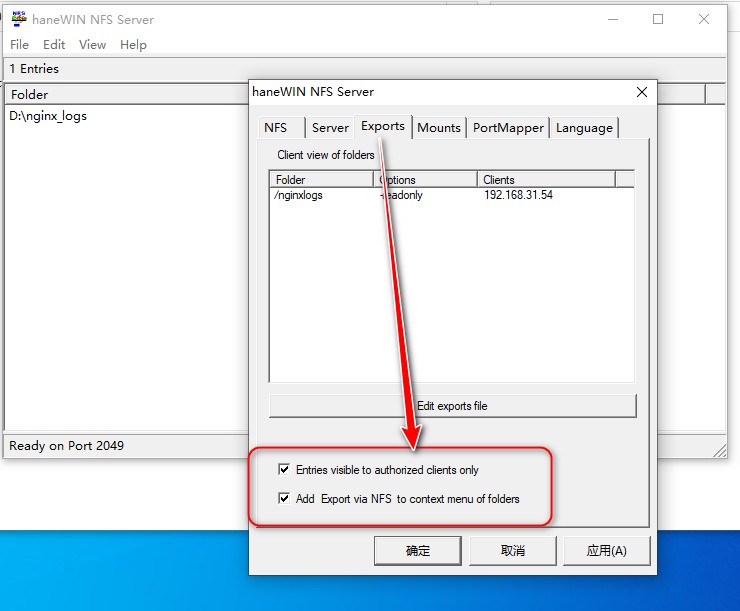Click the Clients column header
740x611 pixels.
tap(546, 180)
